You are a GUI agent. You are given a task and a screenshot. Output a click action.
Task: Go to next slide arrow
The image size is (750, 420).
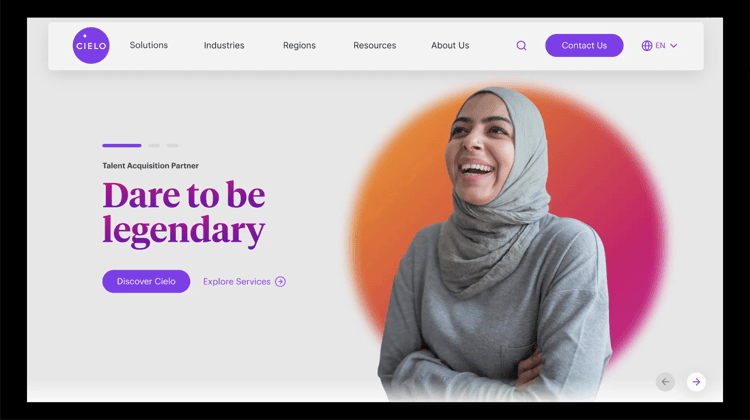click(696, 382)
